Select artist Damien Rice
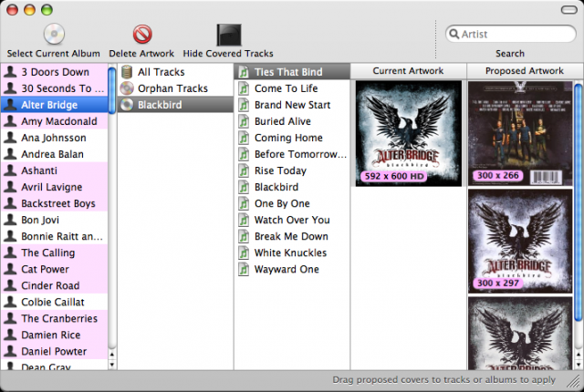Viewport: 584px width, 392px height. click(x=55, y=335)
